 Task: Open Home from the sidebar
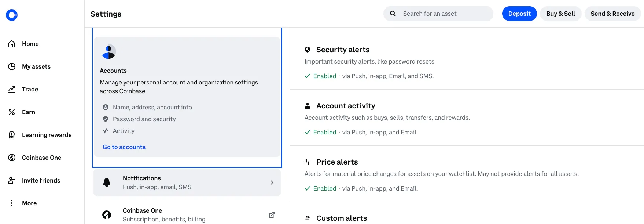30,44
